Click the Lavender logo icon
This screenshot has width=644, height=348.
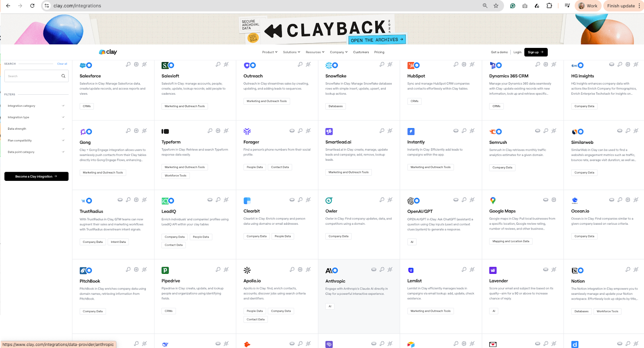click(493, 270)
